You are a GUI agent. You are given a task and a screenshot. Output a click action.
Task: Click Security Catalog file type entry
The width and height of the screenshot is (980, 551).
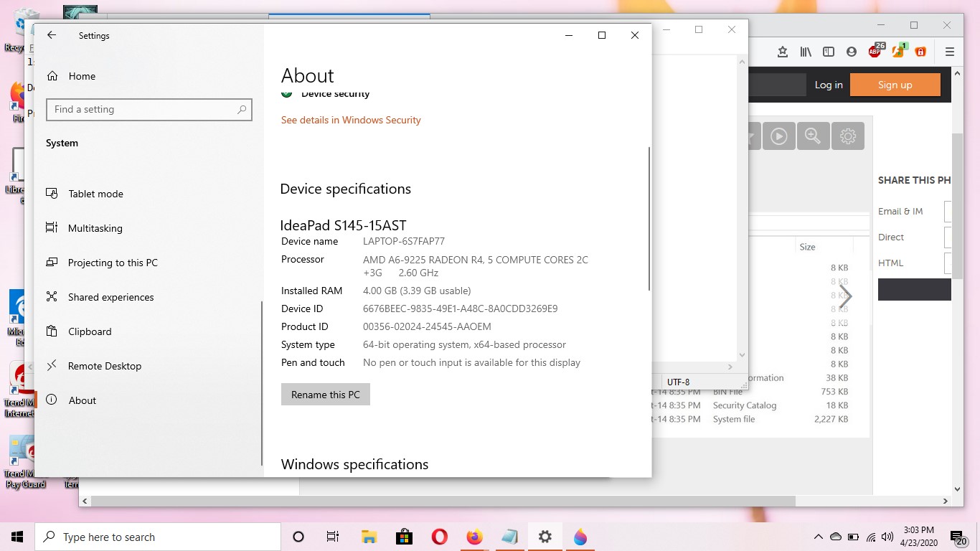pyautogui.click(x=745, y=405)
